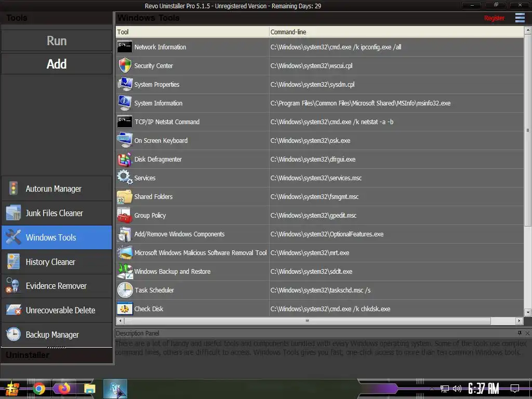
Task: Click the Windows Backup and Restore icon
Action: [x=125, y=271]
